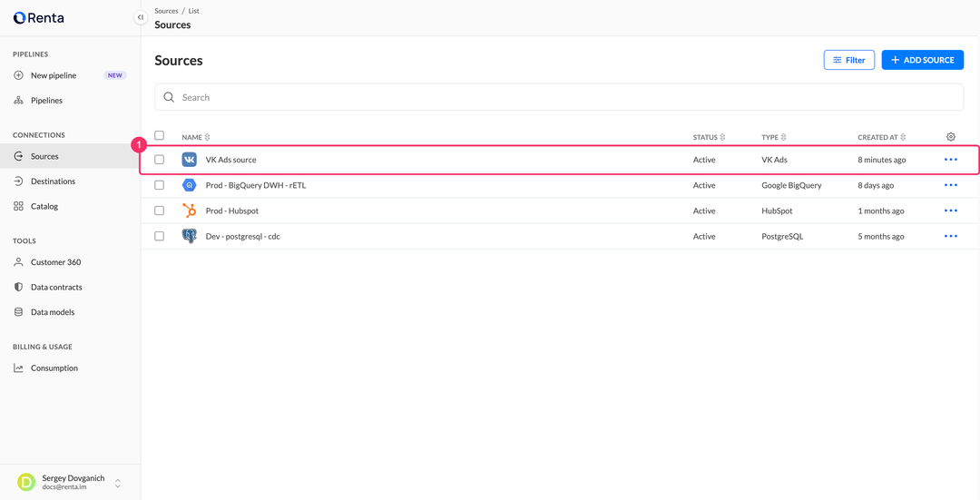Click '1 months ago' created cell
This screenshot has width=980, height=500.
click(x=880, y=211)
